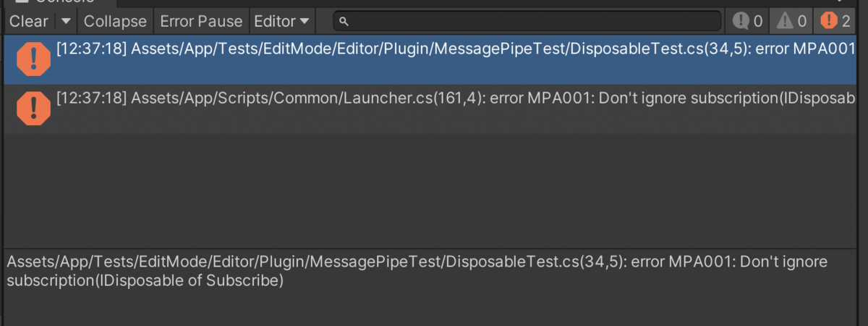Click the error detail text at the bottom
This screenshot has height=326, width=868.
pyautogui.click(x=417, y=270)
